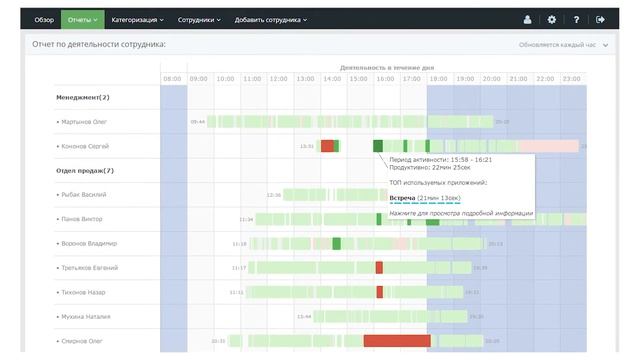Screen dimensions: 640x360
Task: Click the 23:00 hour column header
Action: pyautogui.click(x=571, y=79)
